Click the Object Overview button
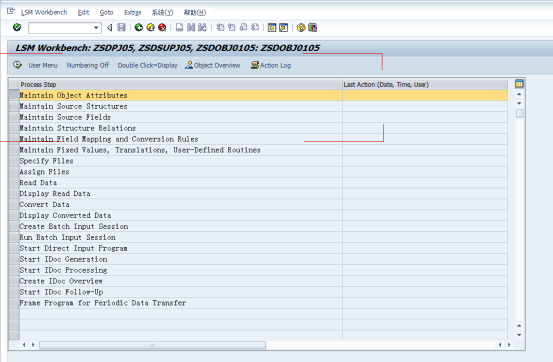Image resolution: width=553 pixels, height=362 pixels. [213, 65]
